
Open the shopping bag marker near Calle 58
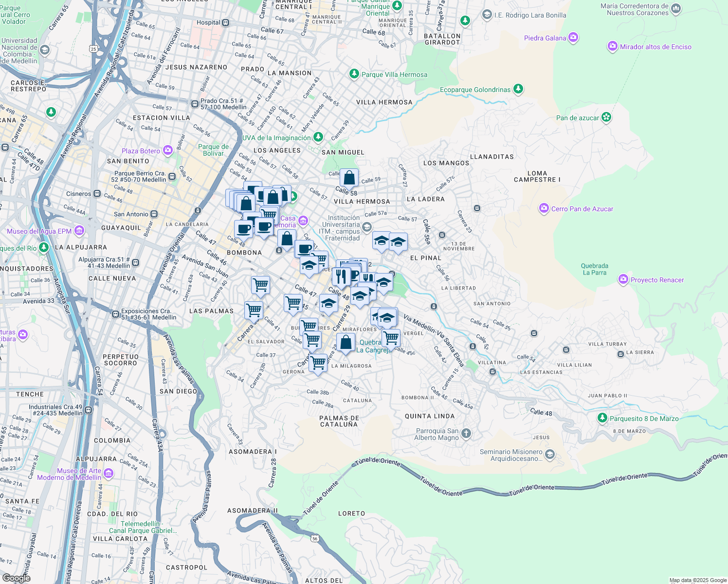pyautogui.click(x=349, y=177)
